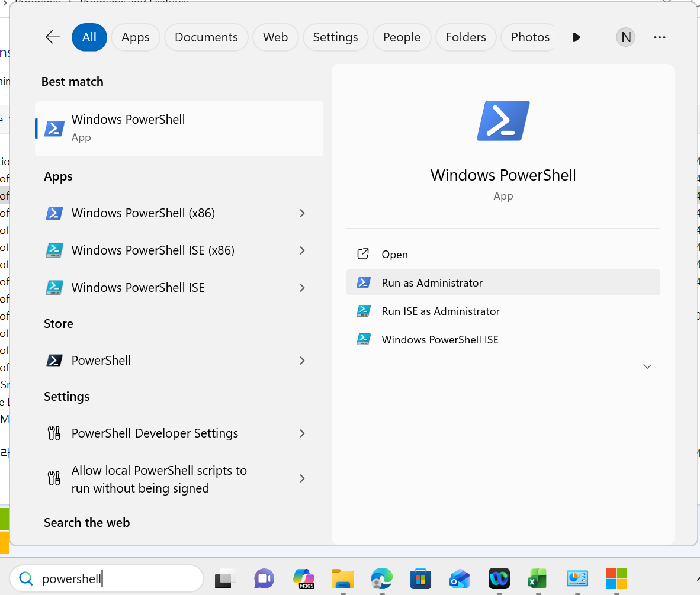This screenshot has width=700, height=595.
Task: Click the Windows PowerShell best match icon
Action: coord(54,128)
